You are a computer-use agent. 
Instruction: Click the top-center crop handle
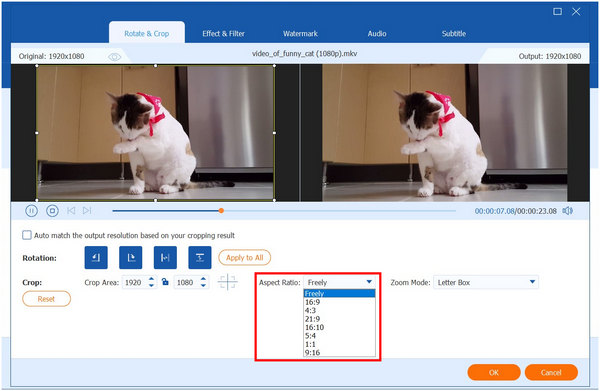[x=155, y=65]
